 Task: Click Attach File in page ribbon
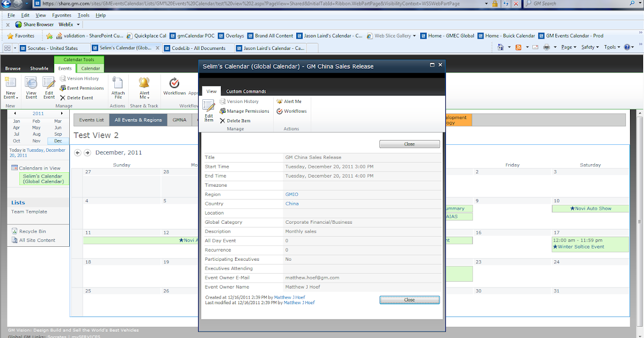tap(118, 87)
